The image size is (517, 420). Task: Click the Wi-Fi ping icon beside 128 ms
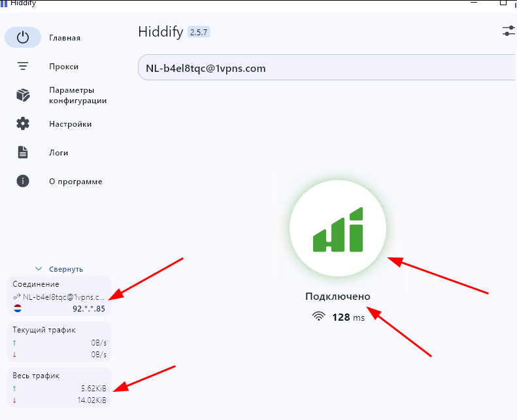pyautogui.click(x=318, y=317)
